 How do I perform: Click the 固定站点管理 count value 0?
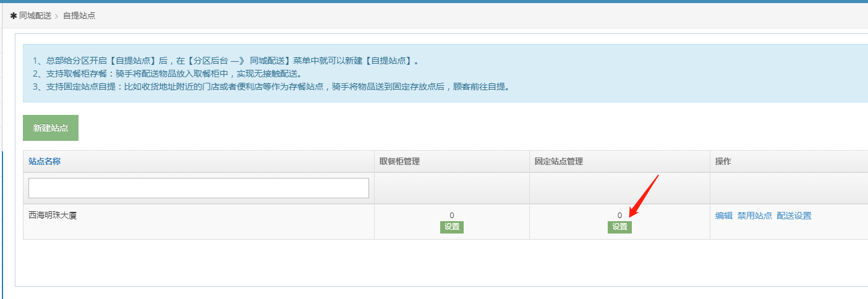point(619,215)
